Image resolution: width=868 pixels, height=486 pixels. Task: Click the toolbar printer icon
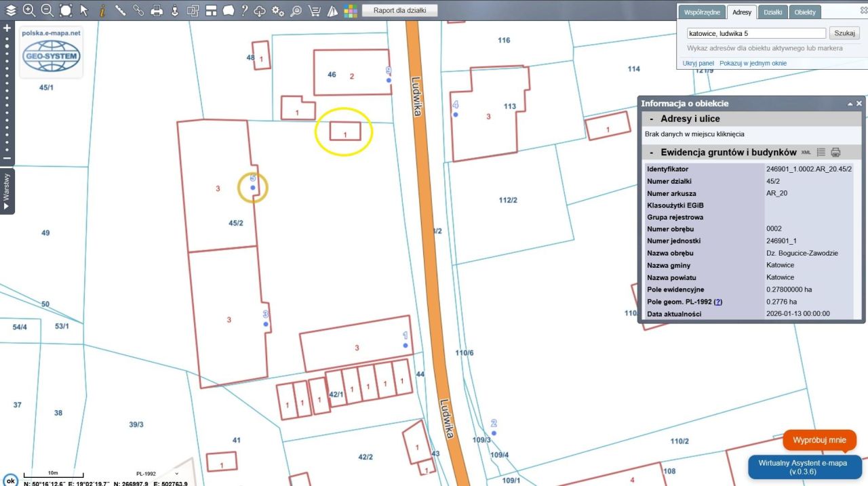tap(157, 10)
